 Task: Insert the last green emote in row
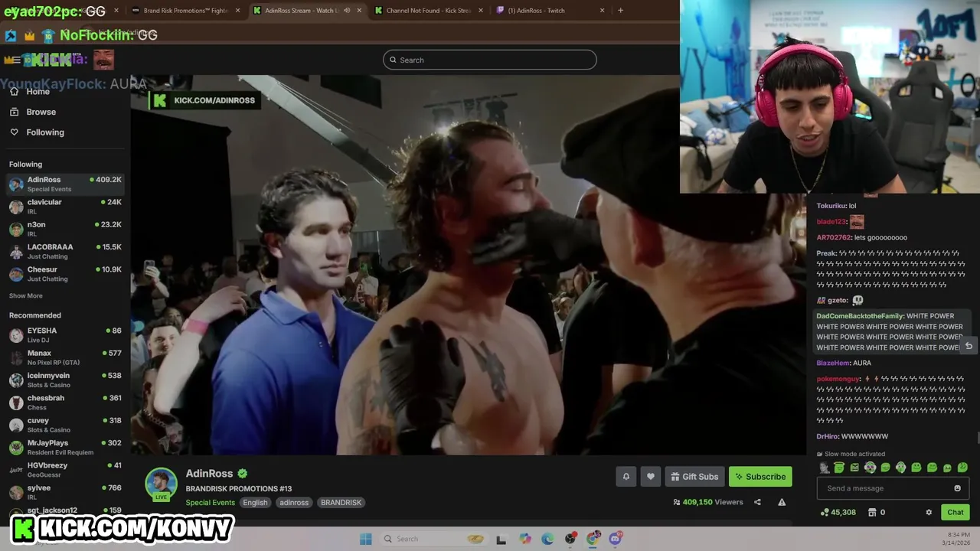click(x=962, y=467)
